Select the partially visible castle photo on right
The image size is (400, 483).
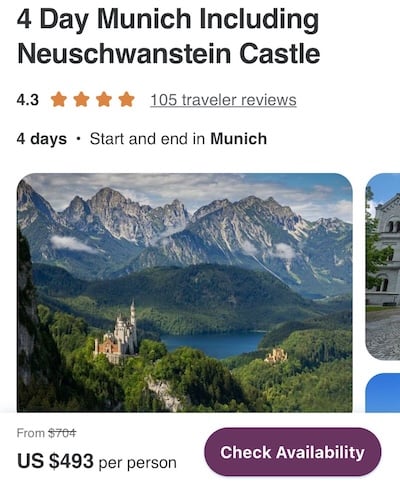coord(383,266)
